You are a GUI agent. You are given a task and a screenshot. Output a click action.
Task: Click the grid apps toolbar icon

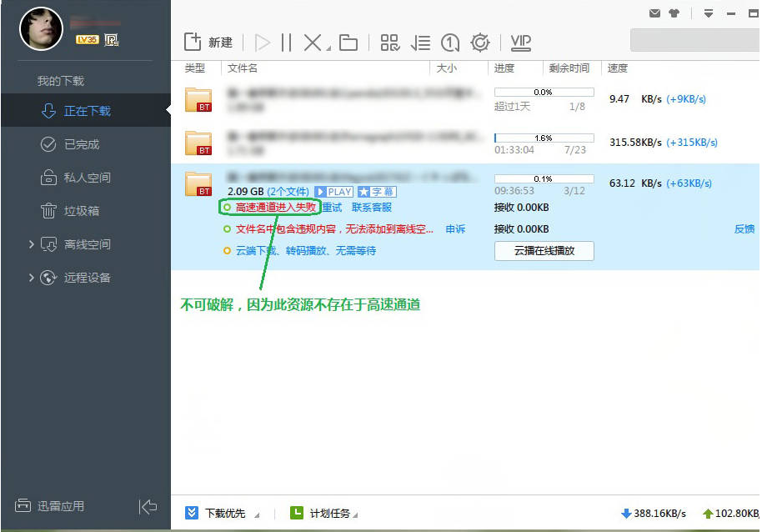(x=389, y=43)
